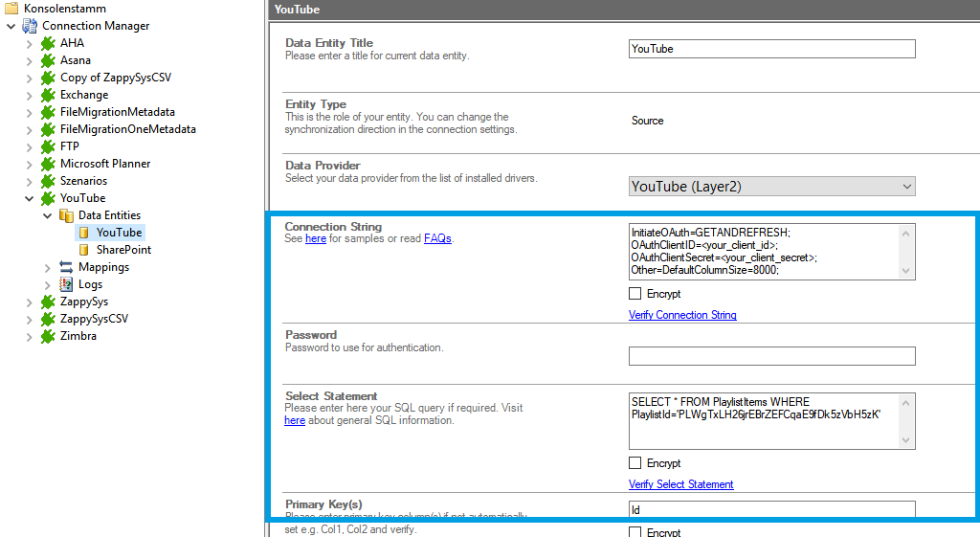Open the Data Provider dropdown
Image resolution: width=980 pixels, height=537 pixels.
coord(771,187)
